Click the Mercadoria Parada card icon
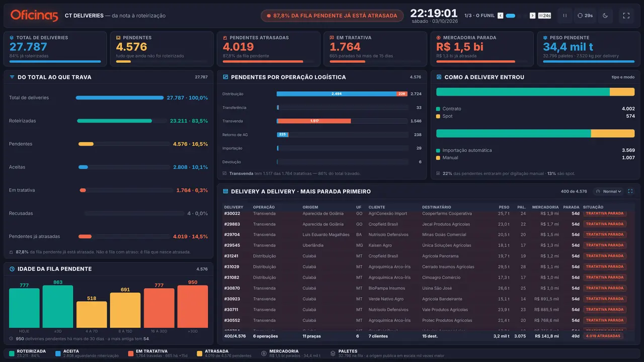Image resolution: width=644 pixels, height=362 pixels. 439,38
